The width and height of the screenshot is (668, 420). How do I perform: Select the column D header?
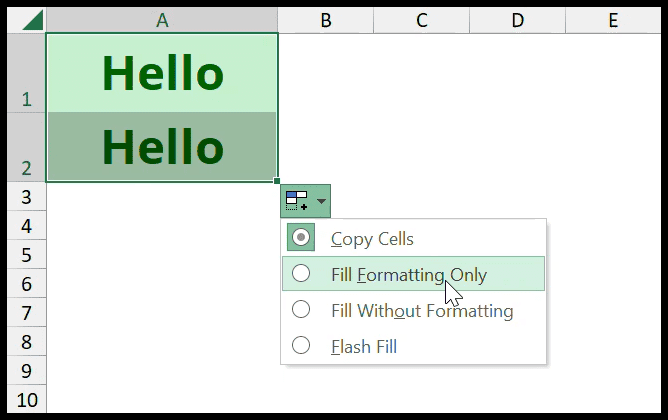point(518,20)
